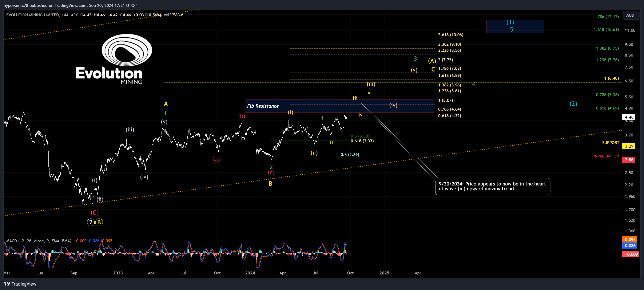Click the 2.618 (10.06) Fibonacci label
The image size is (644, 290).
point(450,35)
